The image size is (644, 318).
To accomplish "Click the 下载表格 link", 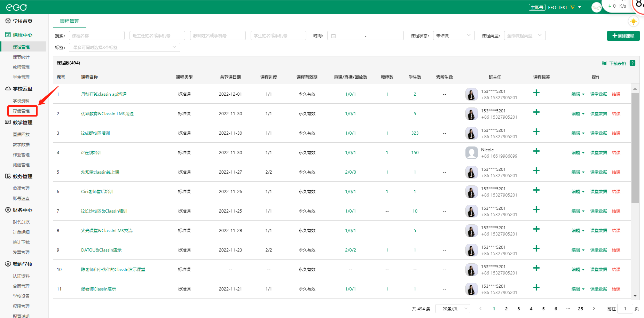I will tap(618, 63).
